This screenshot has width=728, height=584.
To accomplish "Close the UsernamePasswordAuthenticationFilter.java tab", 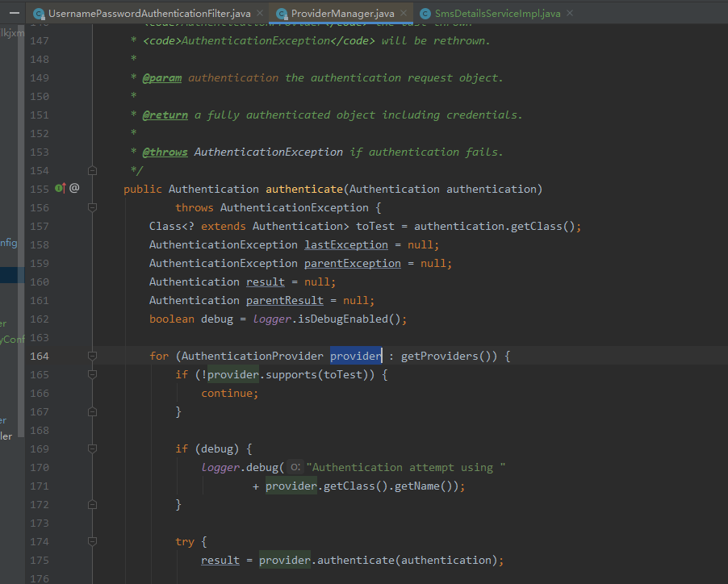I will (x=259, y=14).
